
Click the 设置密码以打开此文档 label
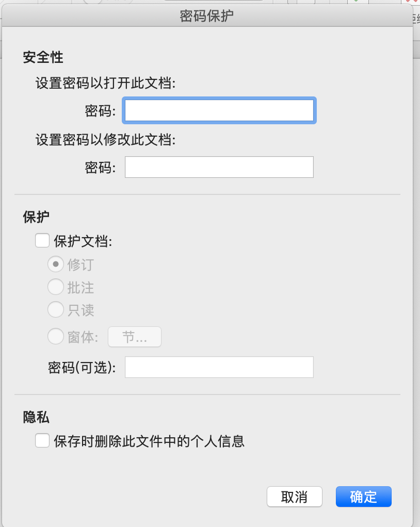(106, 83)
